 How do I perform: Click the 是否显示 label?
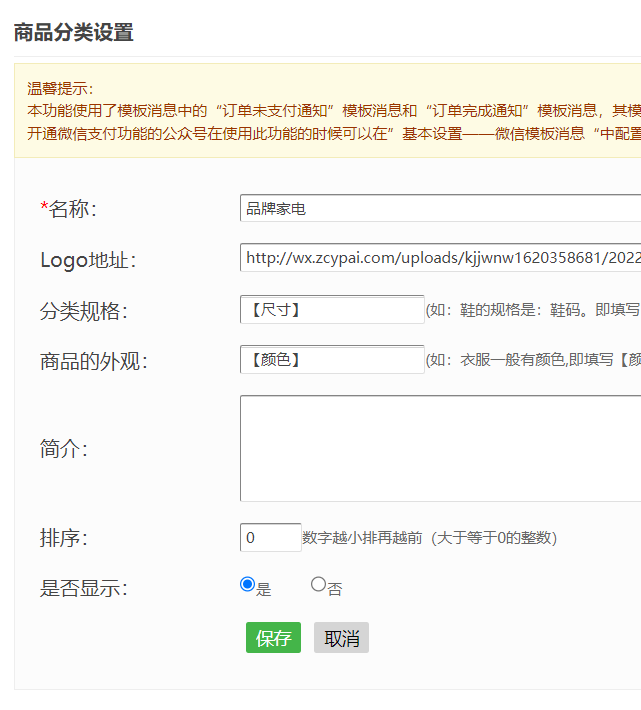click(84, 588)
